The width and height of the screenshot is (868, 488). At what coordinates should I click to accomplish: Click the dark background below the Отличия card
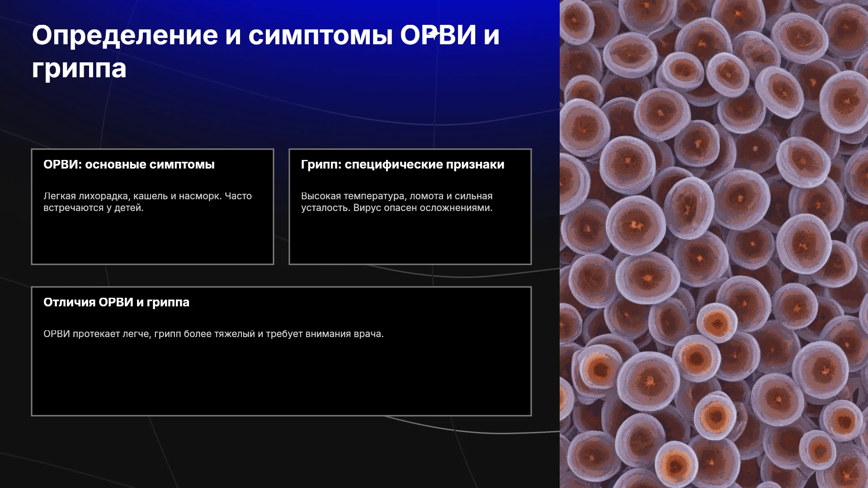[x=280, y=452]
